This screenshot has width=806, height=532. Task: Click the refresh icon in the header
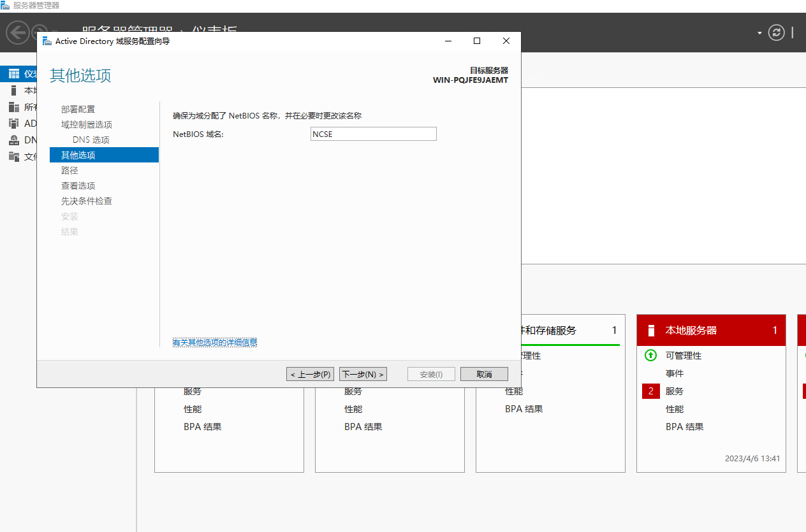[776, 32]
